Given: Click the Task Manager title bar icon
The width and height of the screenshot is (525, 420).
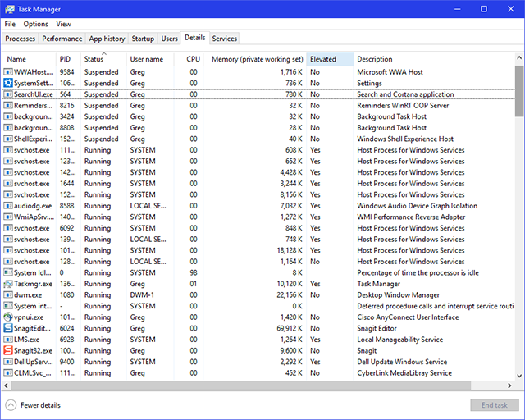Looking at the screenshot, I should (10, 9).
